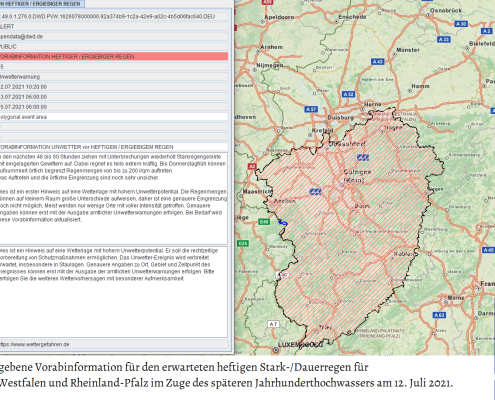Click the A 33 road shield
The image size is (495, 400).
tap(444, 39)
